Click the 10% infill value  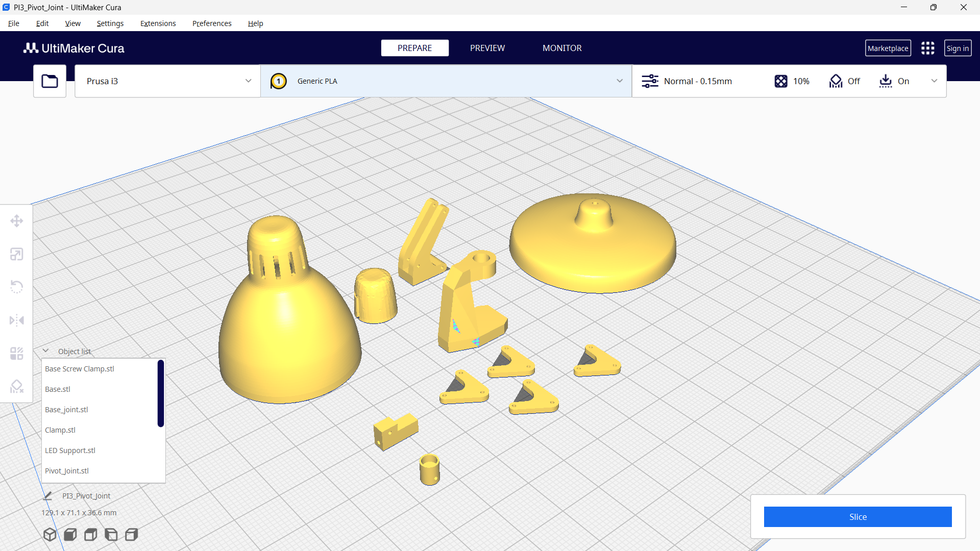tap(801, 81)
